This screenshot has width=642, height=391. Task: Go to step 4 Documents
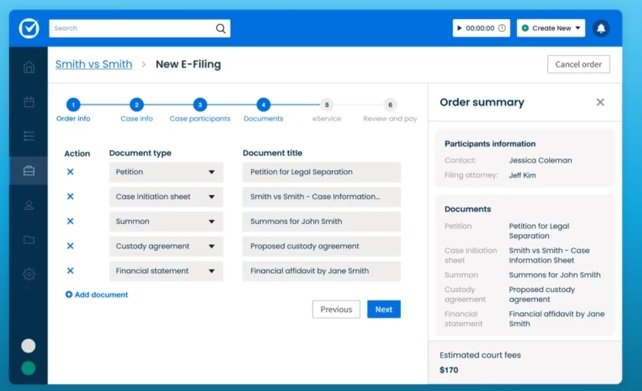coord(263,105)
